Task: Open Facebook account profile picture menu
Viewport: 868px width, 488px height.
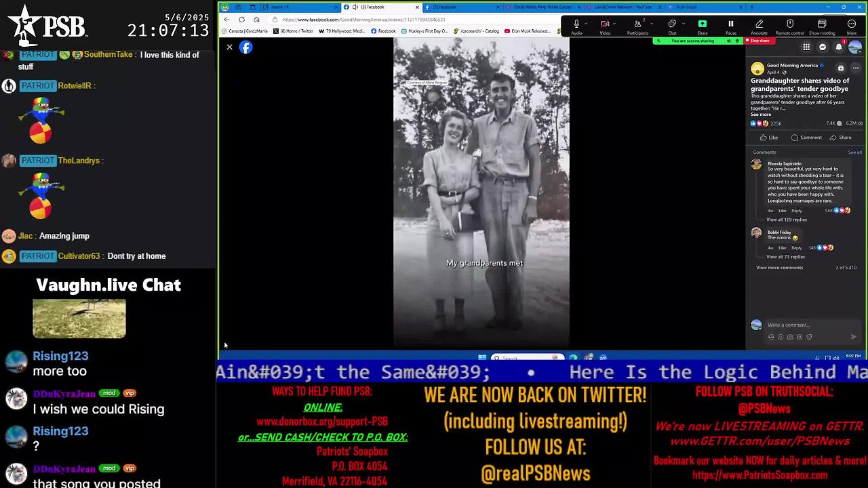Action: [x=855, y=47]
